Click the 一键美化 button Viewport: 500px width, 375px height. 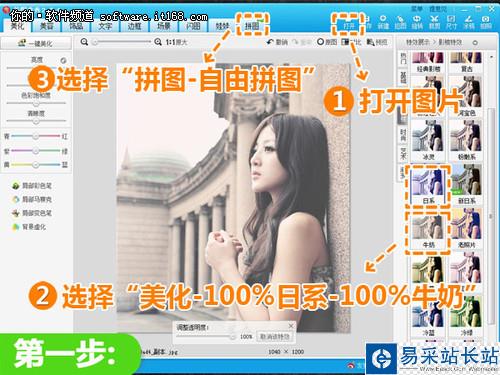[x=36, y=43]
